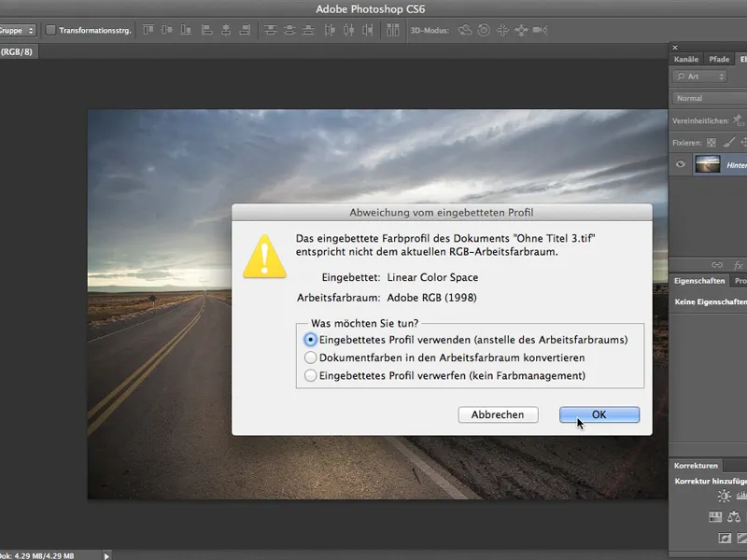Click the distribute vertical centers icon
The height and width of the screenshot is (560, 747).
[x=289, y=30]
